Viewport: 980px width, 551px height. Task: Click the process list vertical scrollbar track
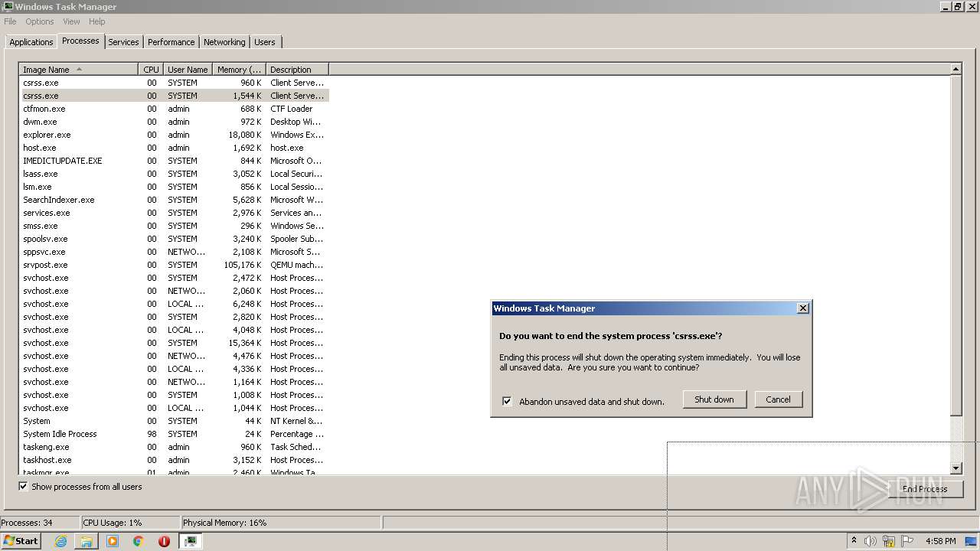click(955, 438)
